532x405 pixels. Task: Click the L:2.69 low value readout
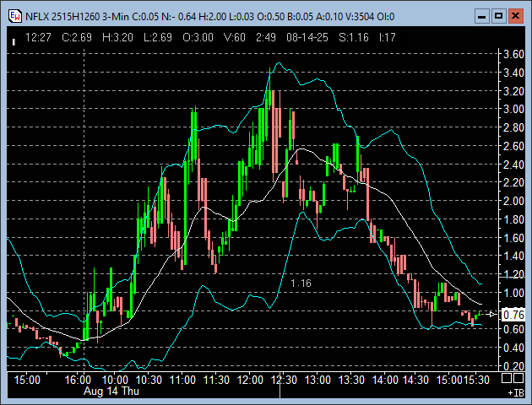pyautogui.click(x=158, y=37)
